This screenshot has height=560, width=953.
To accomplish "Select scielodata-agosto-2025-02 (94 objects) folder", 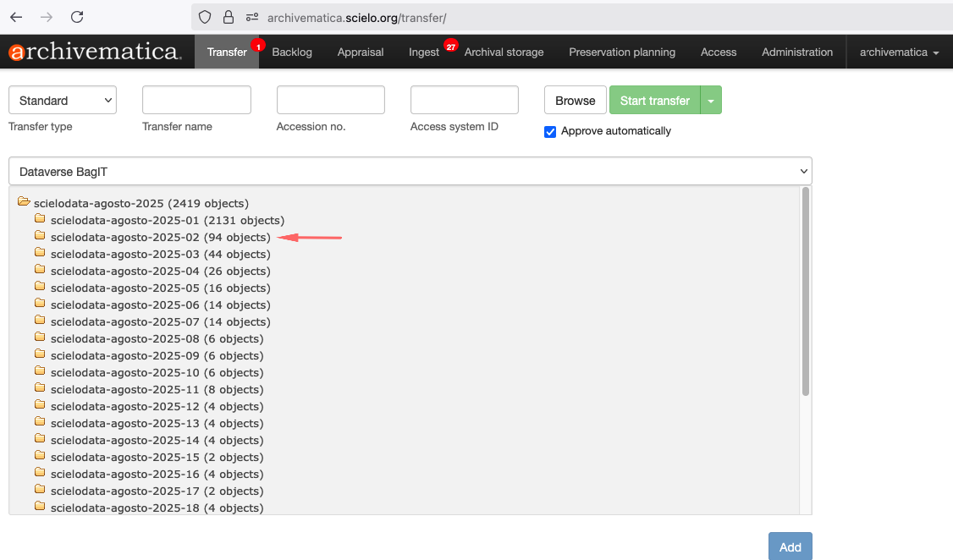I will 160,237.
